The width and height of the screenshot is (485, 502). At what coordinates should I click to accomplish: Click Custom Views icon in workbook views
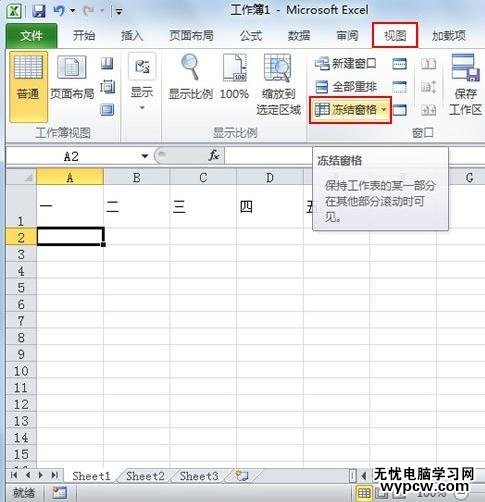107,87
